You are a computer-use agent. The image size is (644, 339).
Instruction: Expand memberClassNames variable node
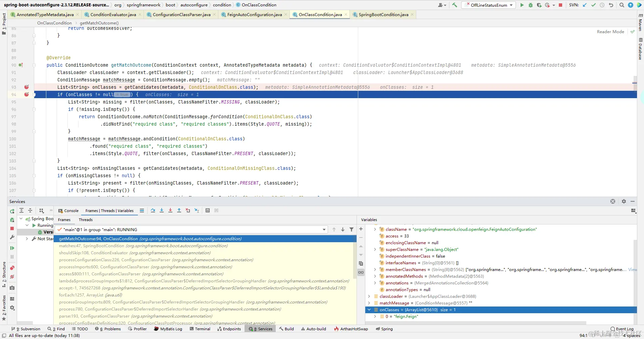[x=375, y=270]
